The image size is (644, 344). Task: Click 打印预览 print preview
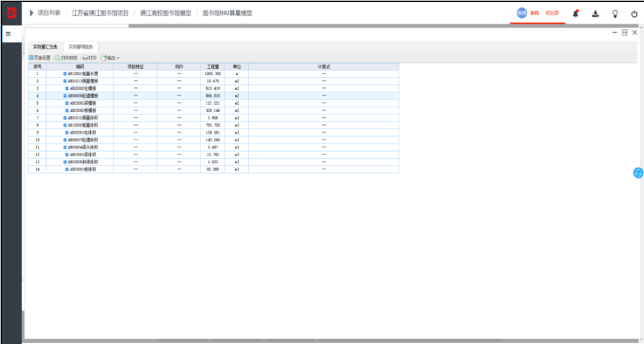pos(67,58)
